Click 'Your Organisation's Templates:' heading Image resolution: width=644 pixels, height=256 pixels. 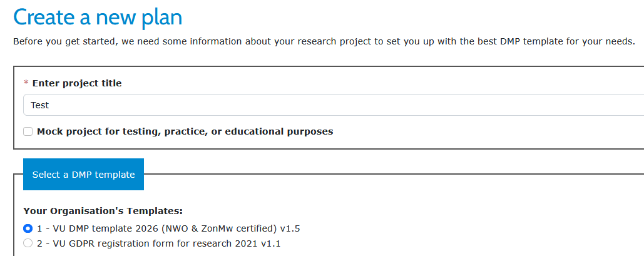pyautogui.click(x=103, y=211)
